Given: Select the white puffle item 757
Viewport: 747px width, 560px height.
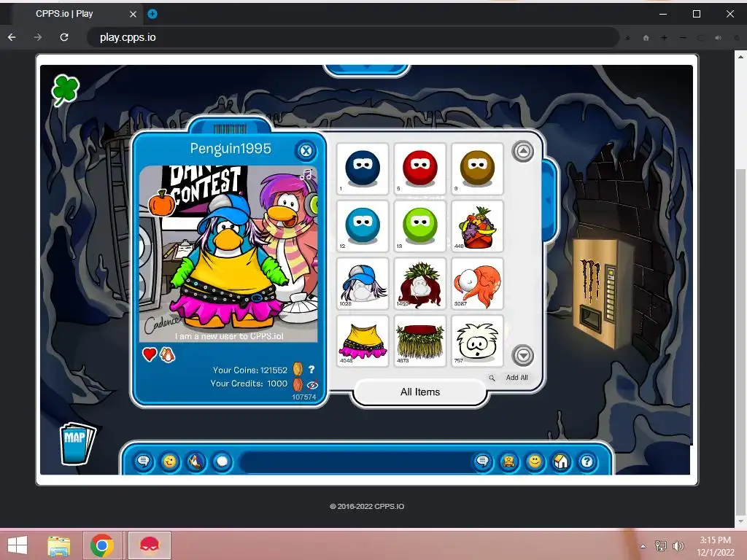Looking at the screenshot, I should point(477,341).
